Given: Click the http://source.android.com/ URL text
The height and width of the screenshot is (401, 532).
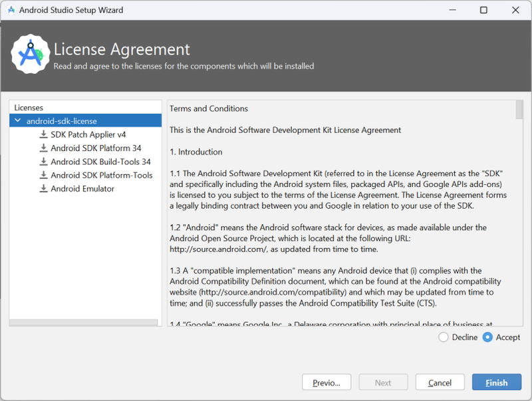Looking at the screenshot, I should click(x=219, y=249).
